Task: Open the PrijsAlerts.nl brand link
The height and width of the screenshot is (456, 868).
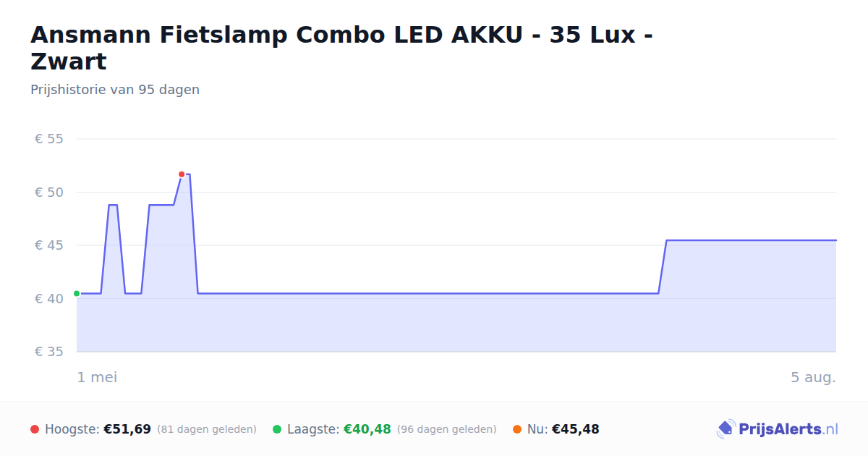Action: pos(777,429)
